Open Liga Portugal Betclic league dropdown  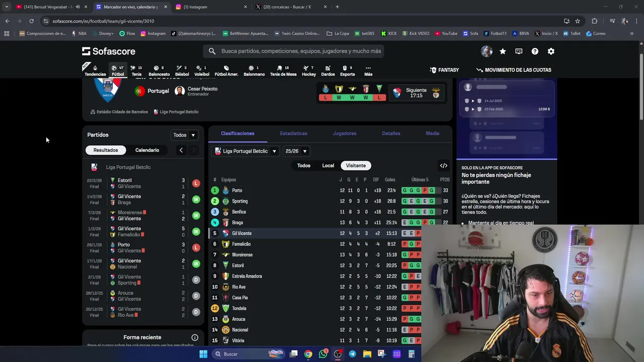pyautogui.click(x=246, y=151)
